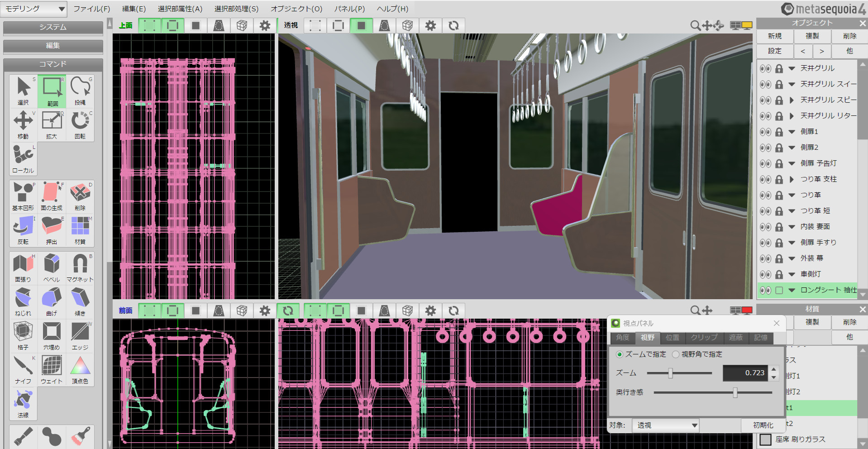
Task: Choose the 削除 delete command tool
Action: pos(80,196)
